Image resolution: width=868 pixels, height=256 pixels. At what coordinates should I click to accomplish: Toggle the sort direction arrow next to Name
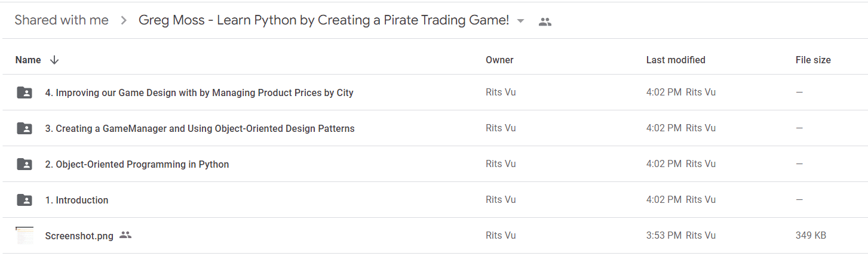click(54, 60)
